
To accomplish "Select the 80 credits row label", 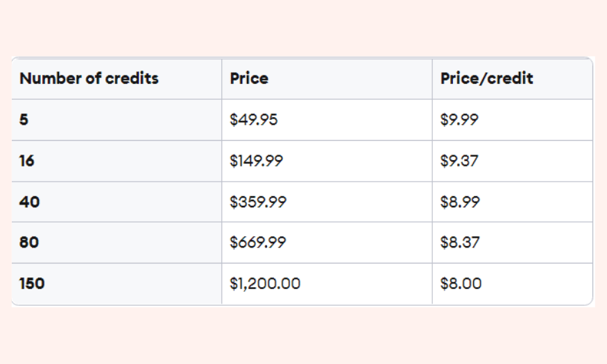I will click(29, 243).
